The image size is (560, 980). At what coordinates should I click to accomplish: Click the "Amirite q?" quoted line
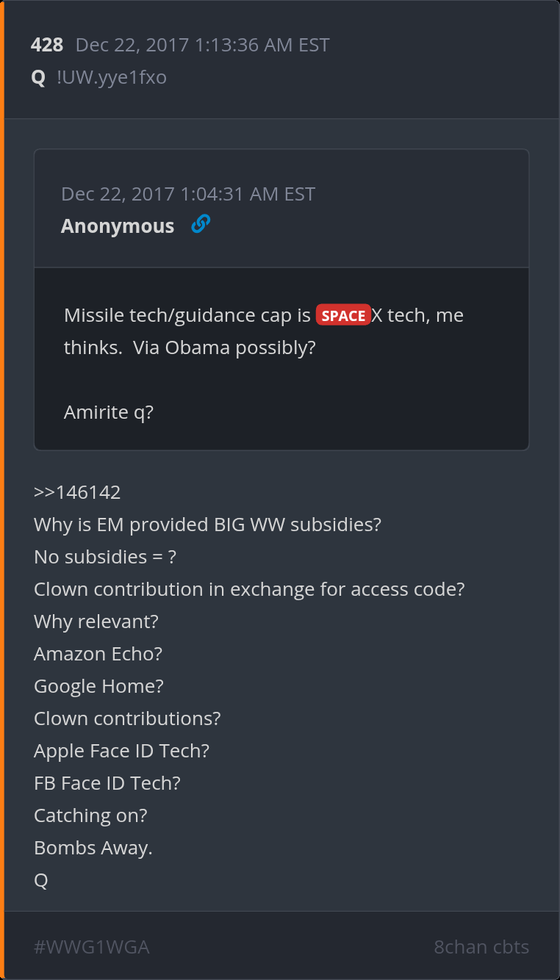109,412
